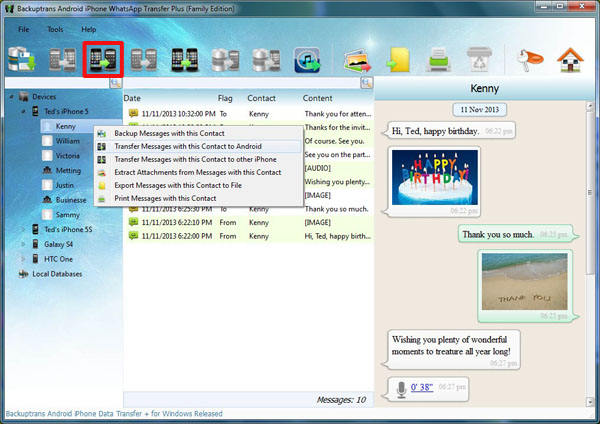The width and height of the screenshot is (600, 424).
Task: Select the 10:32:00 PM message row
Action: point(249,114)
